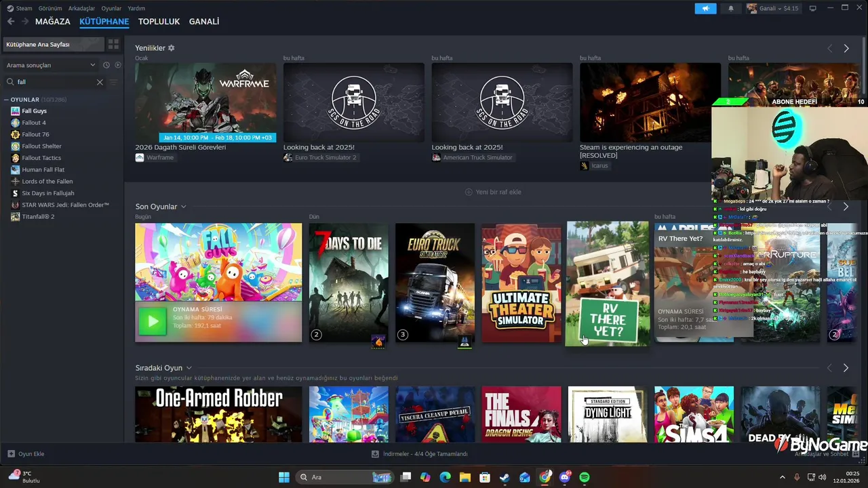
Task: Click the announcements megaphone button
Action: pos(705,8)
